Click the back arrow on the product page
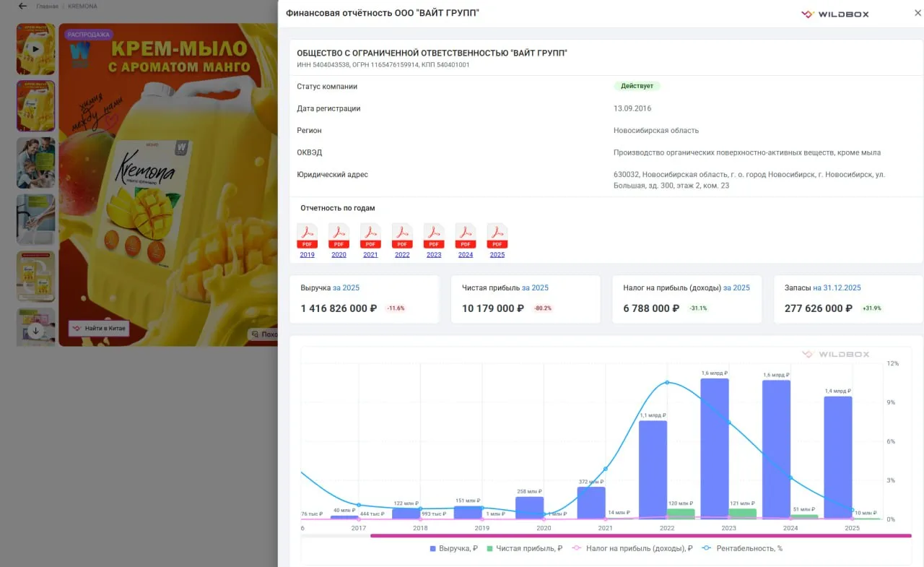 (x=22, y=7)
